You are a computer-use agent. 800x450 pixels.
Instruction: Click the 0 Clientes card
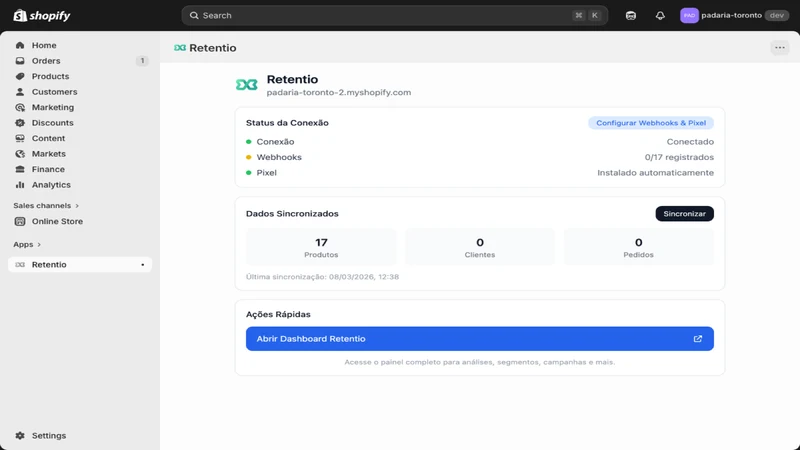pyautogui.click(x=480, y=247)
